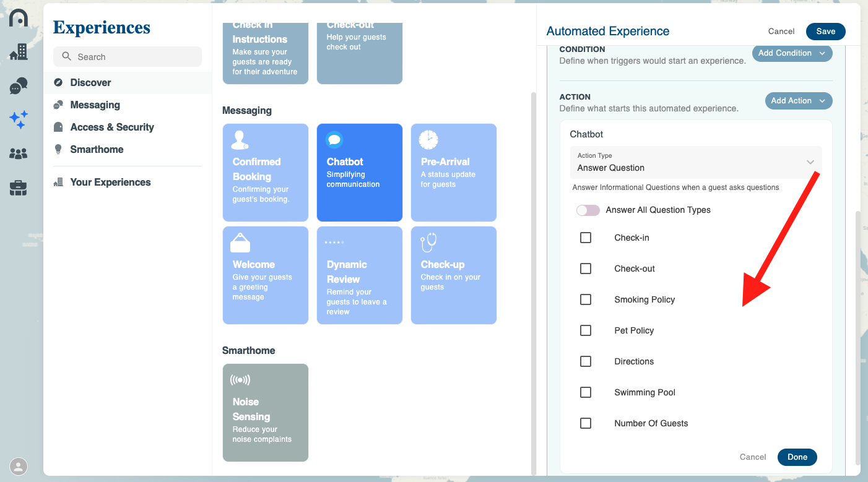Open the people group icon in sidebar
The image size is (868, 482).
pyautogui.click(x=19, y=153)
